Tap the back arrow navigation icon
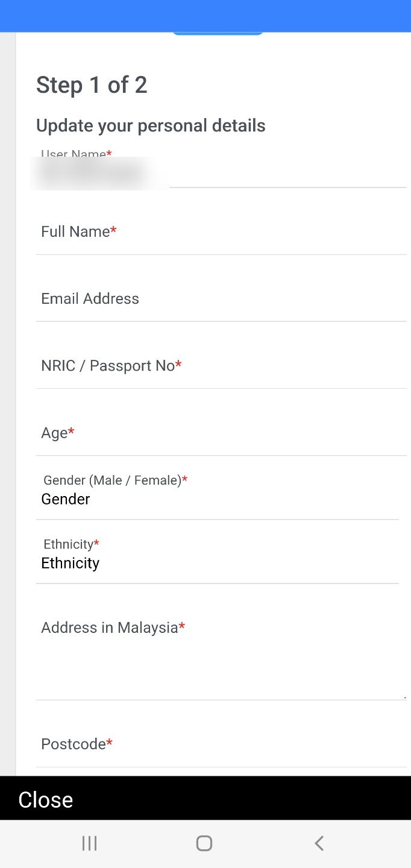Screen dimensions: 411x868 click(x=319, y=843)
